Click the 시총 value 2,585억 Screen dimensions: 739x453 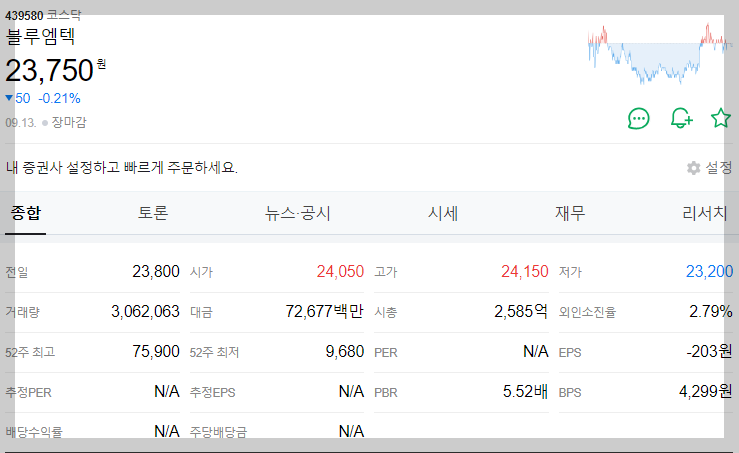521,312
